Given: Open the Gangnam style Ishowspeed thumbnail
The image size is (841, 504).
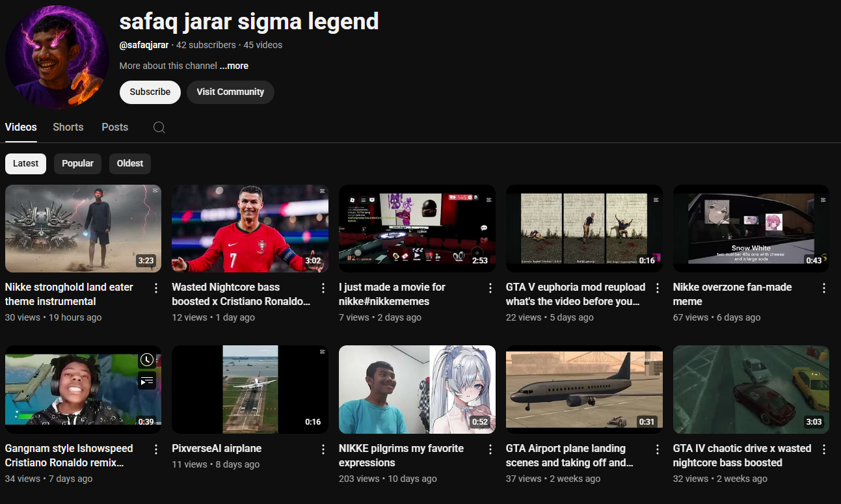Looking at the screenshot, I should [x=83, y=390].
